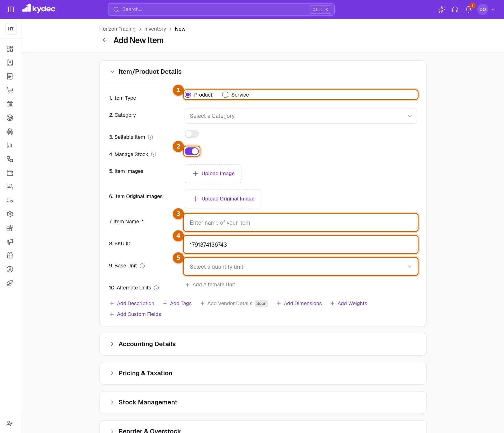Open the rocket icon in sidebar
Image resolution: width=504 pixels, height=433 pixels.
pyautogui.click(x=10, y=283)
